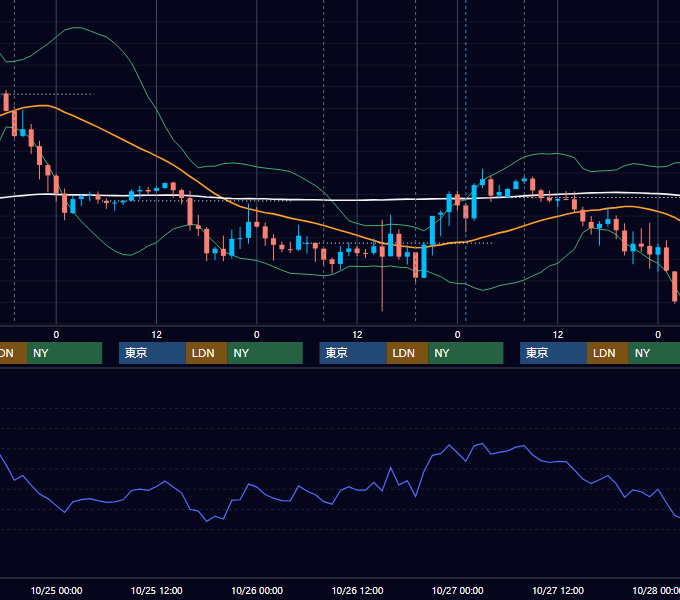Pick the LDN session block on 10/27
Image resolution: width=680 pixels, height=600 pixels.
tap(608, 353)
